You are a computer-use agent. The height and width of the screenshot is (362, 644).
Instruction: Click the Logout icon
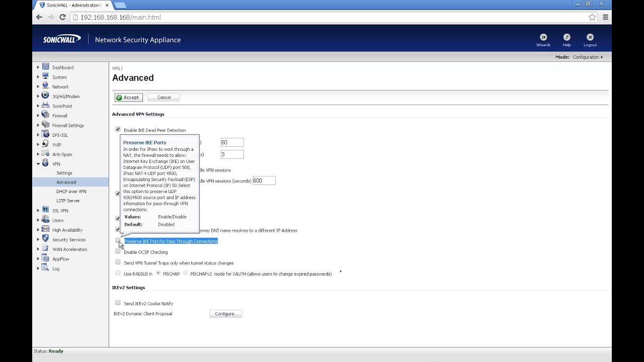pos(590,37)
